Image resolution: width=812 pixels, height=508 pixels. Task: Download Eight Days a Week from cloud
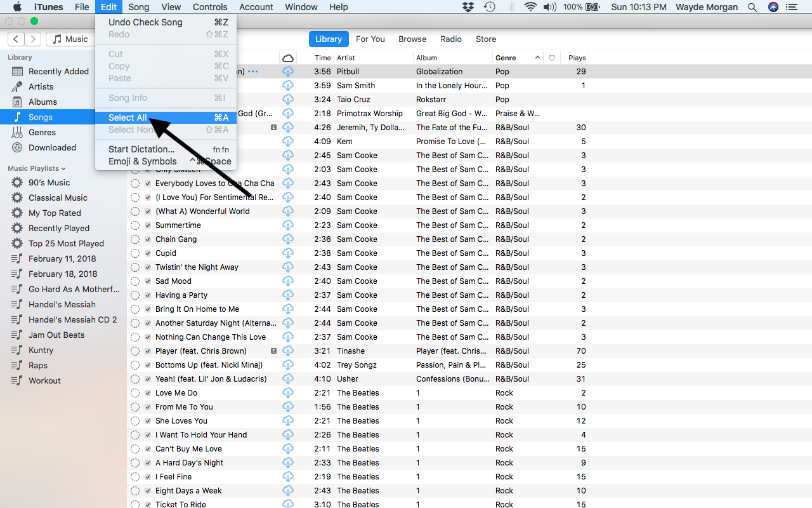click(x=288, y=491)
